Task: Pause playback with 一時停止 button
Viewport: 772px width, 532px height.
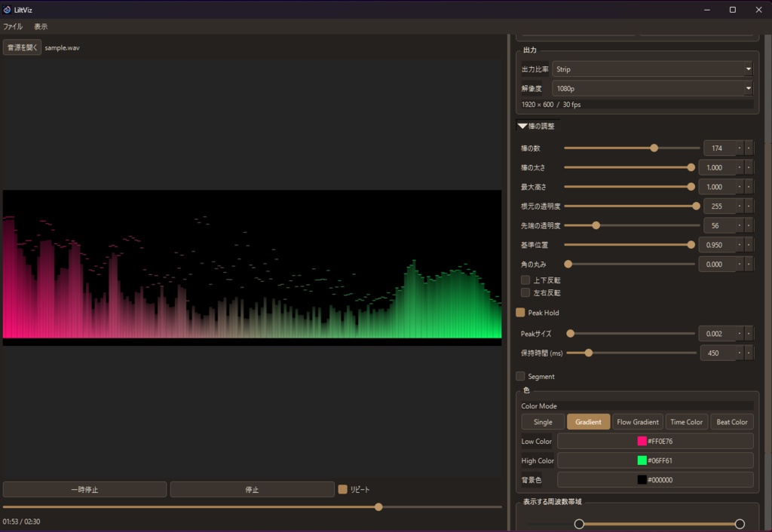Action: click(x=84, y=489)
